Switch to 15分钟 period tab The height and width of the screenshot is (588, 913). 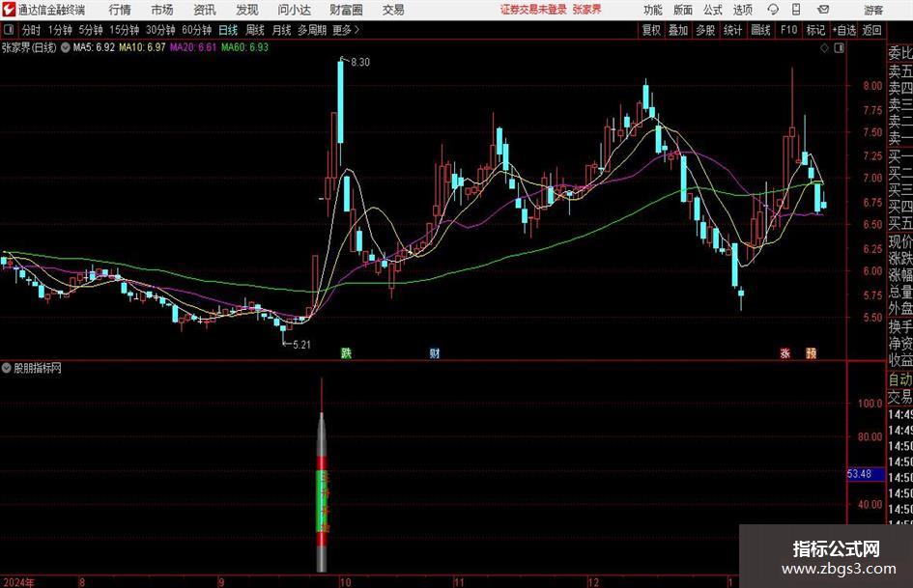(125, 30)
